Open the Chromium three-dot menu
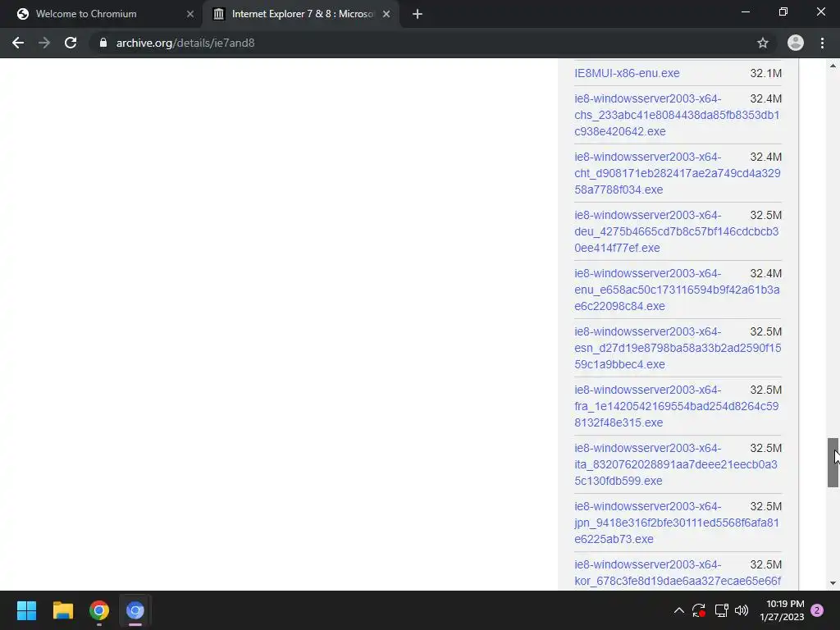 (822, 43)
